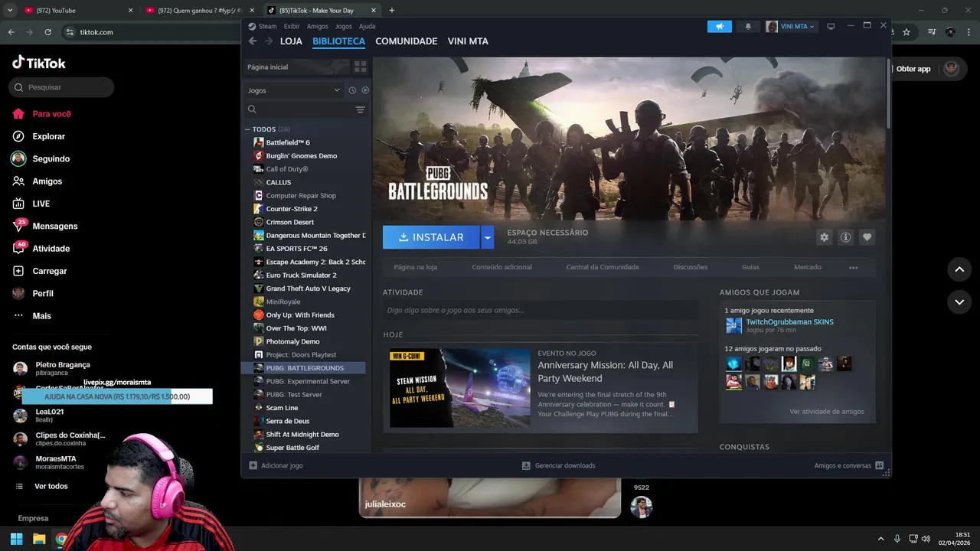Open Chrome tab search dropdown

pyautogui.click(x=10, y=10)
